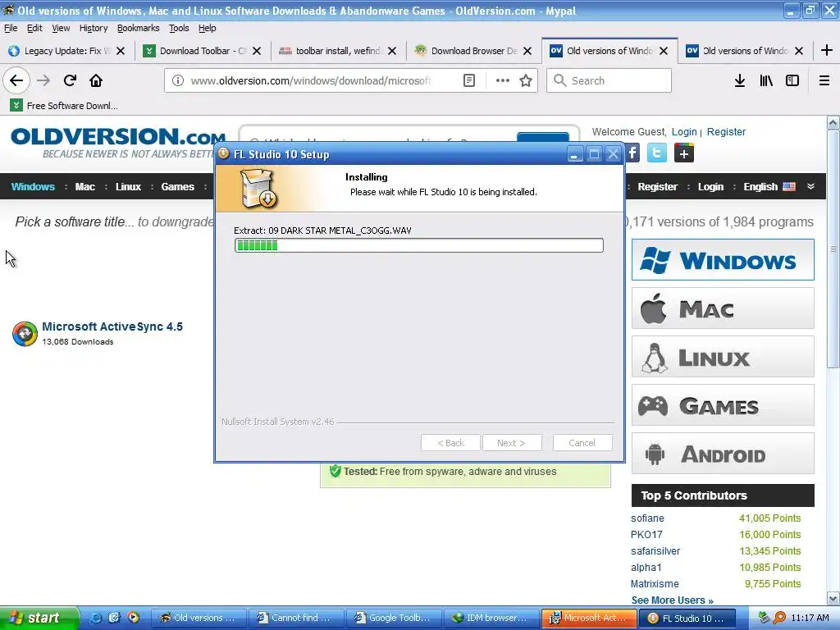Image resolution: width=840 pixels, height=630 pixels.
Task: Open the browser home page
Action: click(96, 80)
